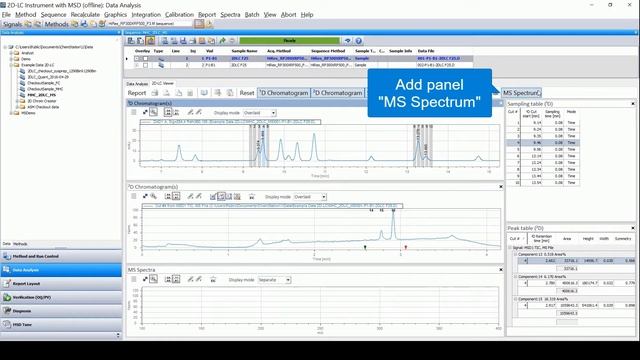Collapse the Example Data 2D-LC folder
The width and height of the screenshot is (640, 360).
[11, 65]
